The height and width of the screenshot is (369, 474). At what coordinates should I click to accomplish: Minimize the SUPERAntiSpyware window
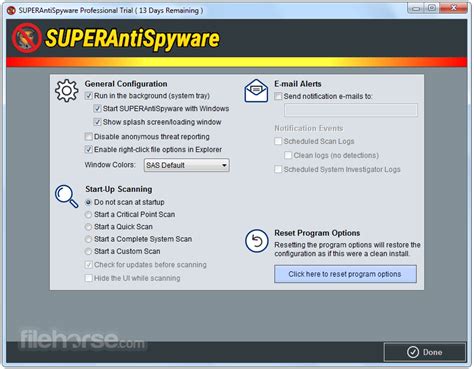tap(416, 8)
